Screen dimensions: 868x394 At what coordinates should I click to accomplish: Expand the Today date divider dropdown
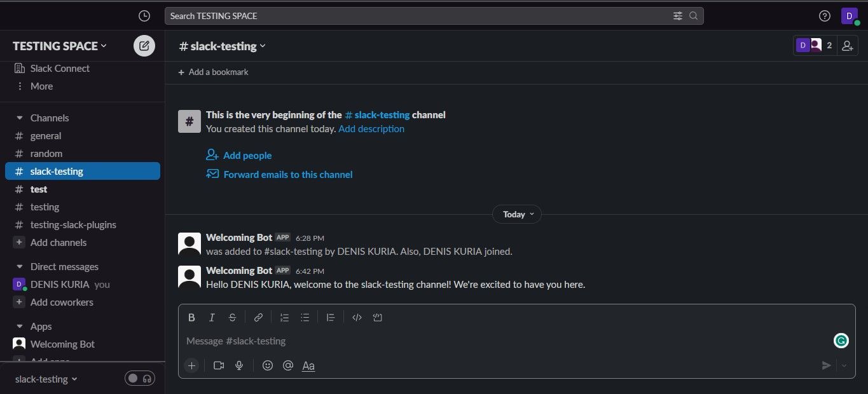517,214
